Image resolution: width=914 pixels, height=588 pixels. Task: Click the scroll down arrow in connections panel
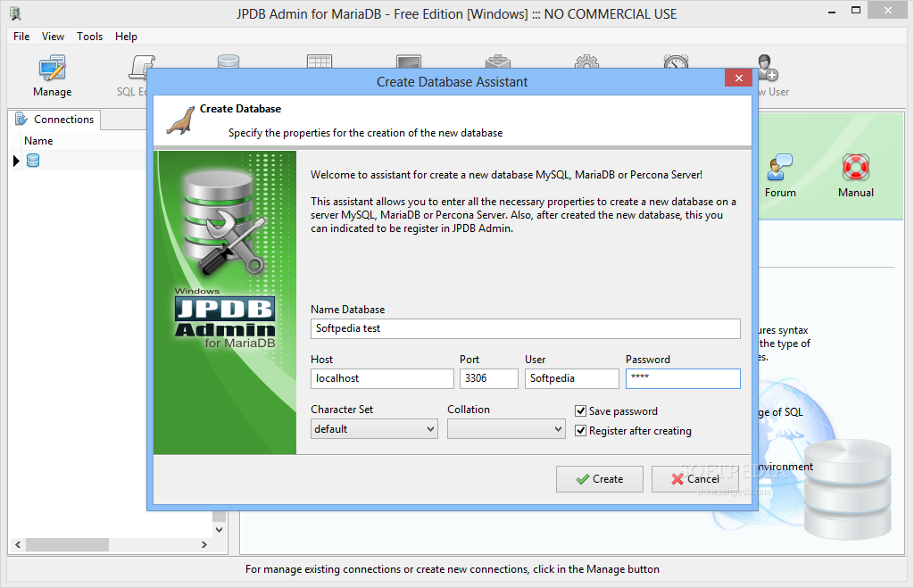click(220, 530)
